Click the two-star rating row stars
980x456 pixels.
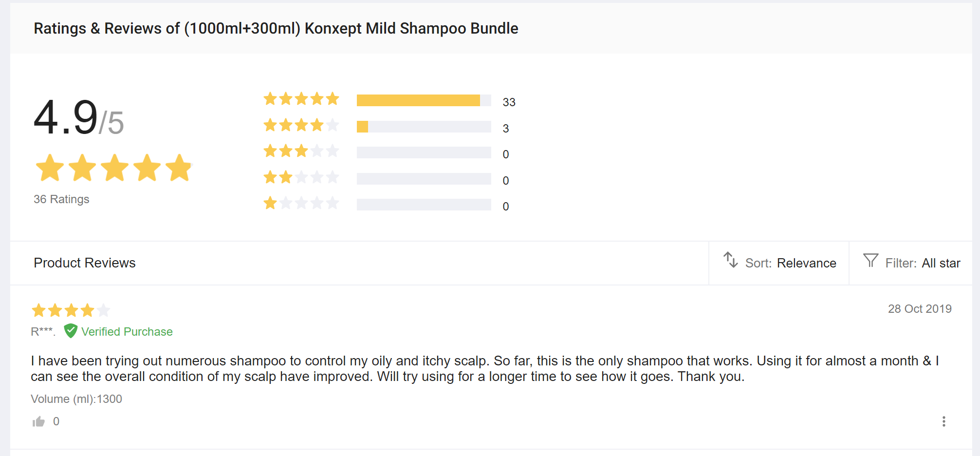301,177
